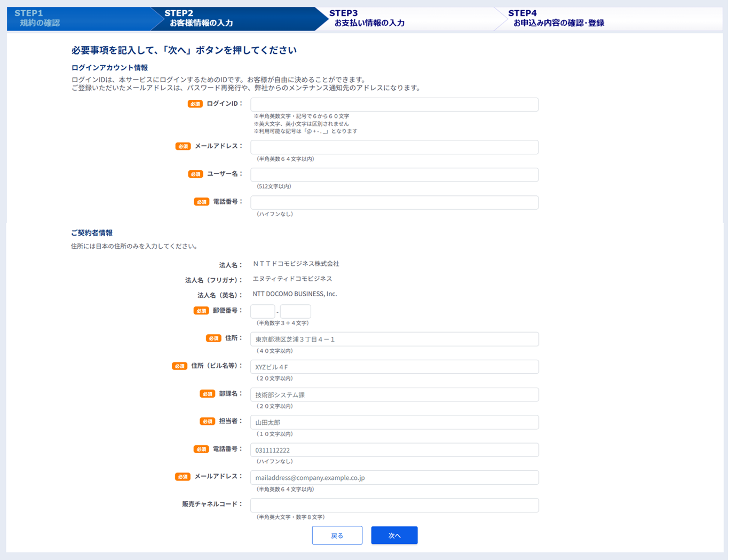Select the 住所 field showing 東京都港区芝浦３丁目４－１

point(394,338)
